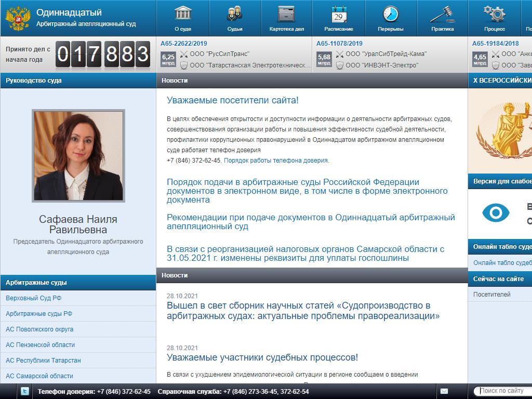This screenshot has width=532, height=399.
Task: Click the site search input field
Action: 504,391
